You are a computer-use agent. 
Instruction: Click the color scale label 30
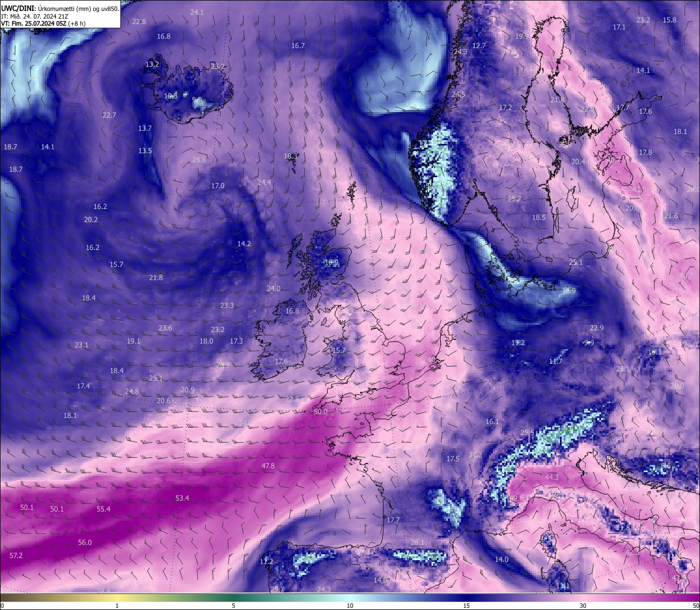[583, 606]
